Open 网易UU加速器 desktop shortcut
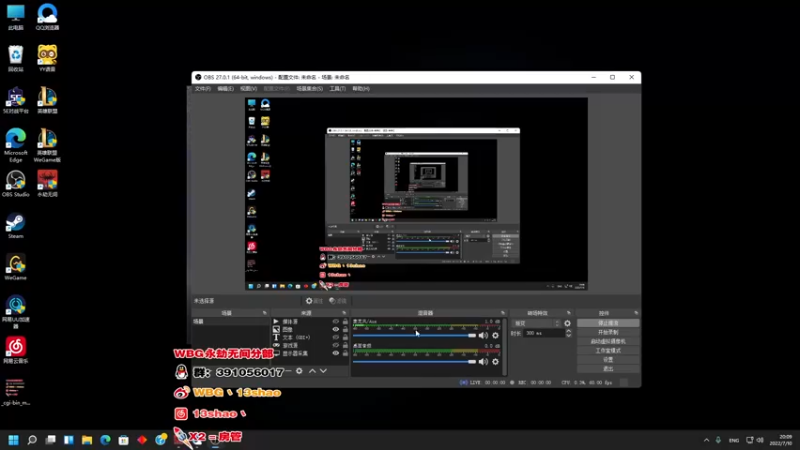The height and width of the screenshot is (450, 800). click(x=15, y=312)
